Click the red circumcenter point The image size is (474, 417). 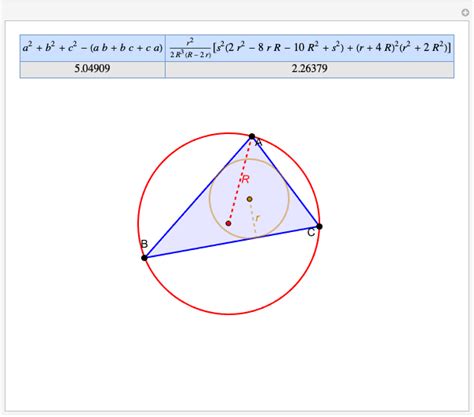(228, 223)
